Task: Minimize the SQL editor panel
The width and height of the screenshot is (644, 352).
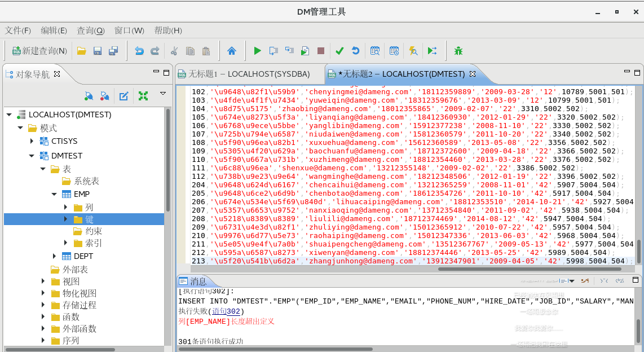Action: (x=627, y=72)
